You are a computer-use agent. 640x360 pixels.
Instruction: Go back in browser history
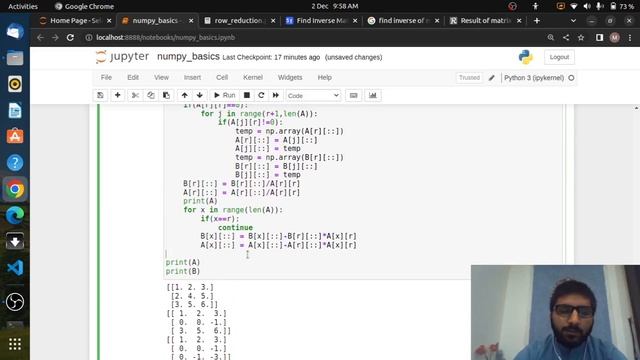coord(40,38)
